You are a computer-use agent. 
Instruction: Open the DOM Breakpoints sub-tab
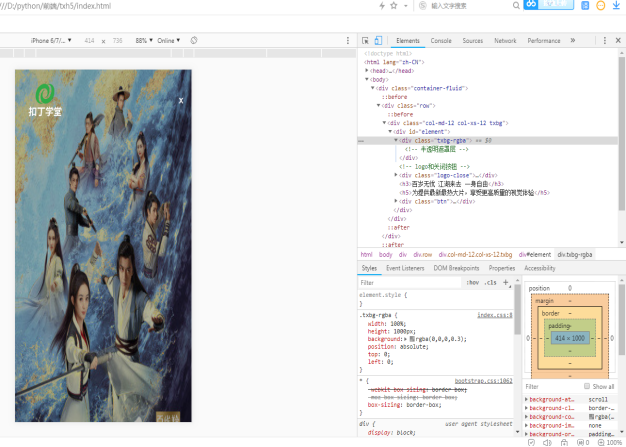[x=456, y=268]
